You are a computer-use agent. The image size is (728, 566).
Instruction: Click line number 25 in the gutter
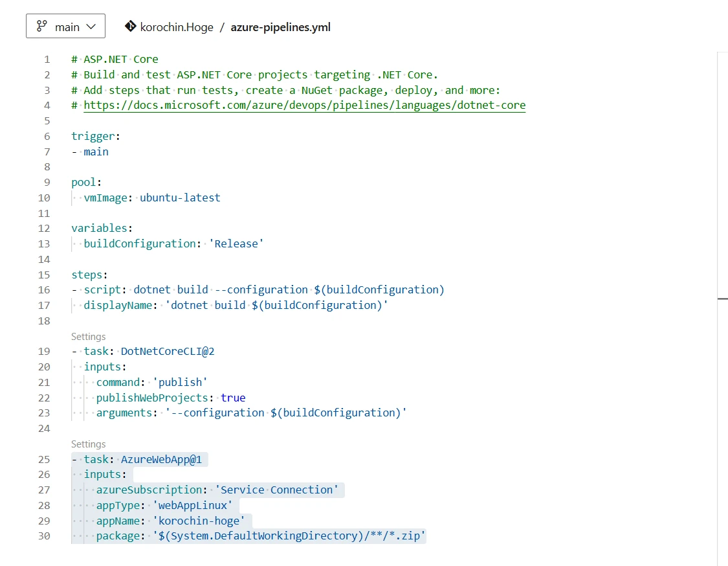[44, 460]
